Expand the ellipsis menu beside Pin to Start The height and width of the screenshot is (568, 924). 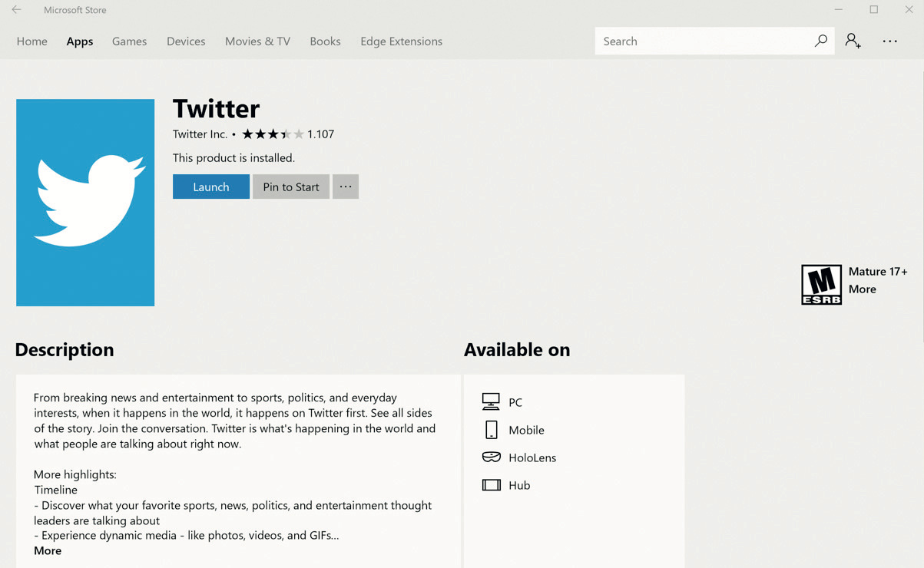[346, 187]
